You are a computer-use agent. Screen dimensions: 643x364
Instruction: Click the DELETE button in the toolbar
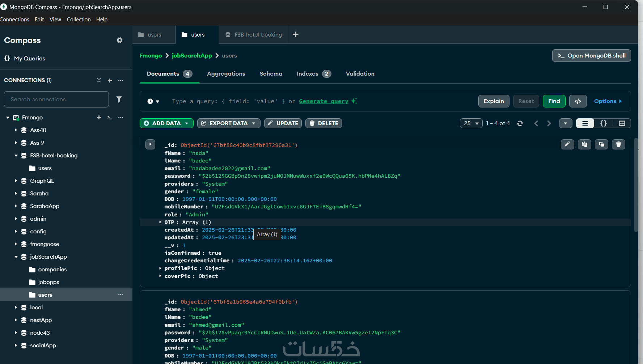(323, 123)
